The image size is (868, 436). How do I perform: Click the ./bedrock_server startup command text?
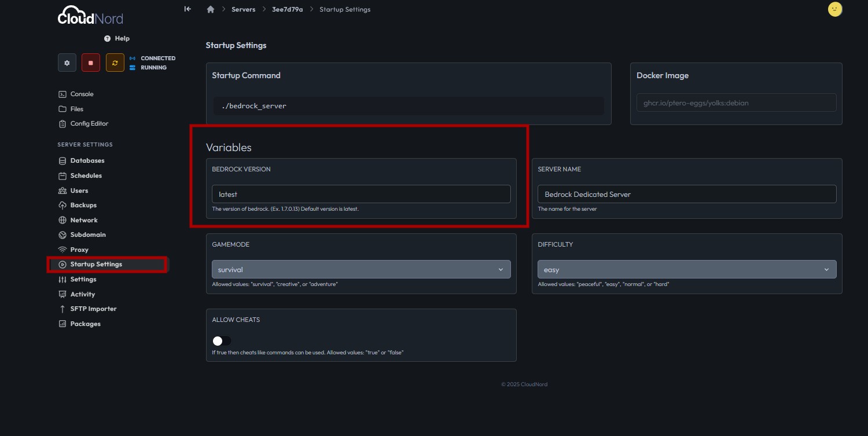254,106
